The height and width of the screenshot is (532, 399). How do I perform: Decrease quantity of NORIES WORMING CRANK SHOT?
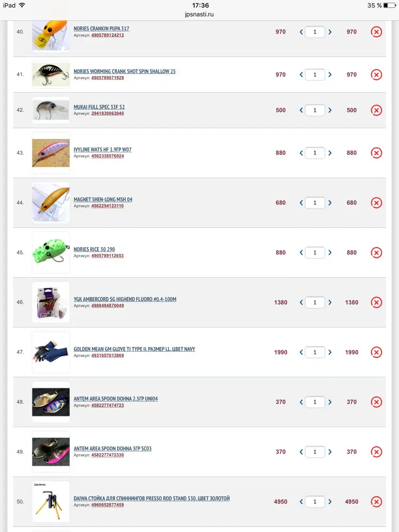click(x=301, y=74)
